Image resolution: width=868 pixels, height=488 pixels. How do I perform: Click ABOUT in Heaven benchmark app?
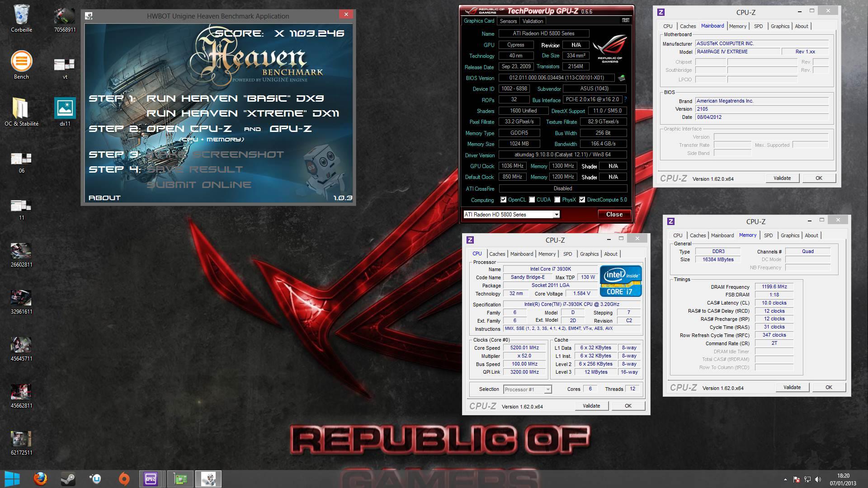[x=104, y=198]
